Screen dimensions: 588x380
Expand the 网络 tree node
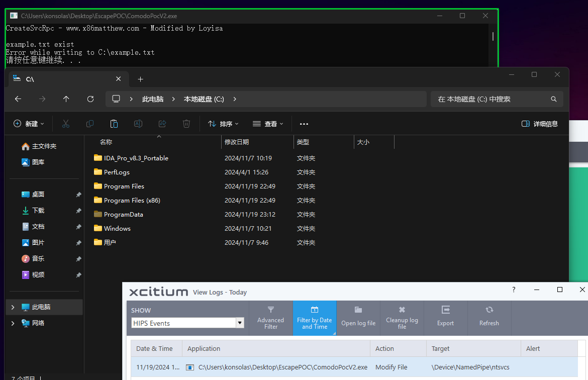point(13,323)
